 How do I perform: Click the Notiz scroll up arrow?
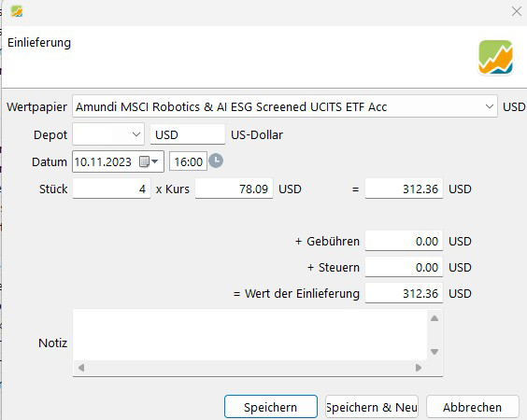(434, 318)
